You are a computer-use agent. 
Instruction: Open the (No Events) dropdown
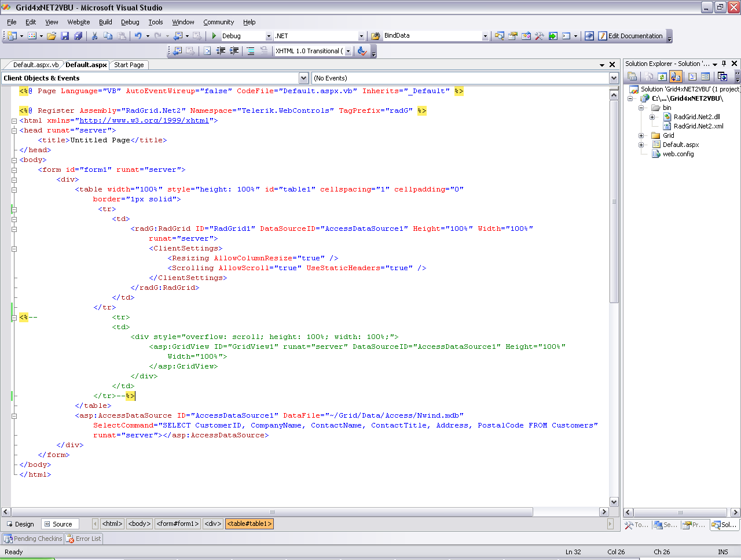(614, 78)
